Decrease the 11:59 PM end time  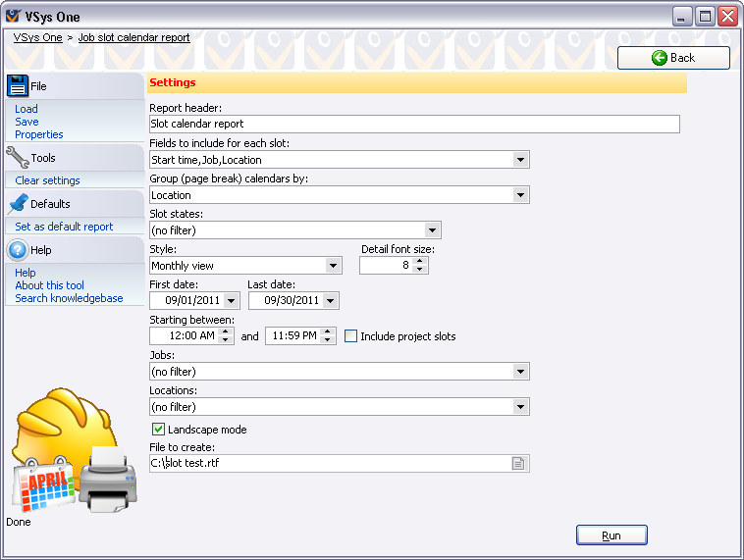pos(328,340)
